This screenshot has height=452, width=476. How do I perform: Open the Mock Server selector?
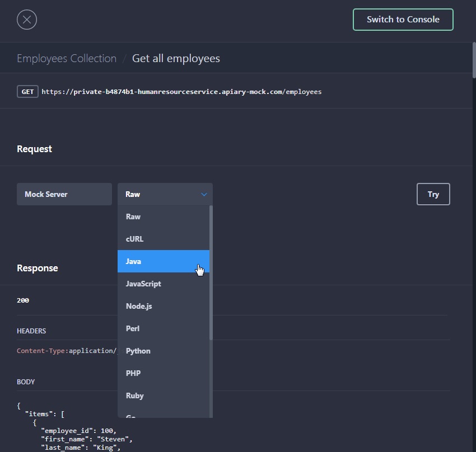tap(64, 194)
